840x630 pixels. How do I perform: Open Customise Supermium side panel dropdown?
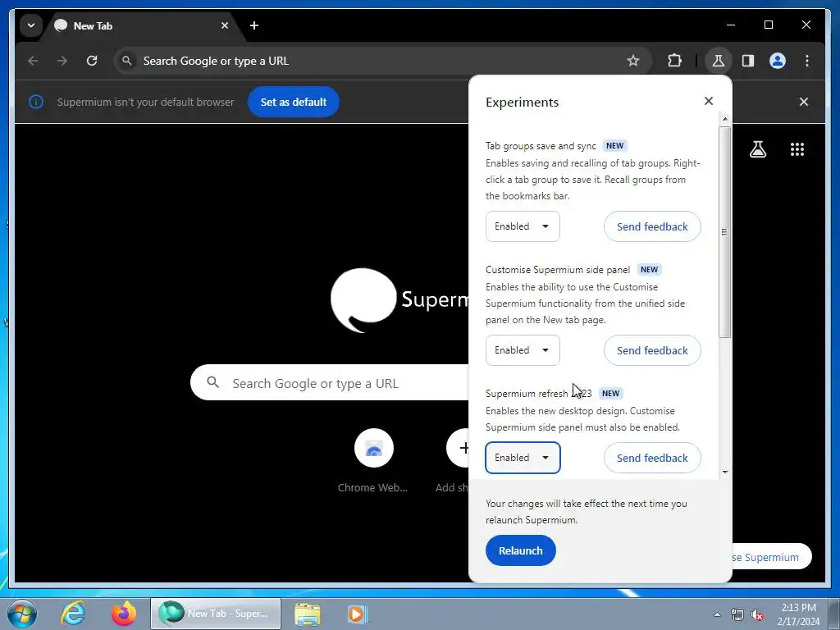(523, 349)
